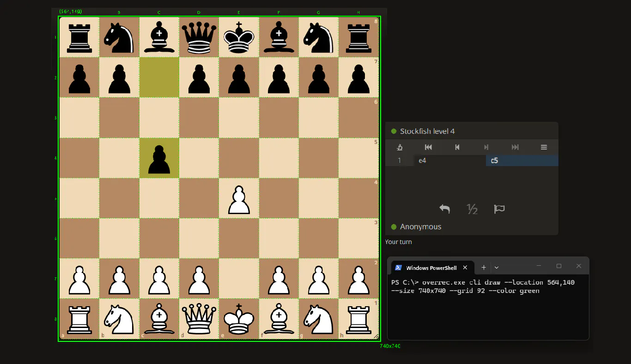
Task: Click the black pawn on d7
Action: click(199, 78)
